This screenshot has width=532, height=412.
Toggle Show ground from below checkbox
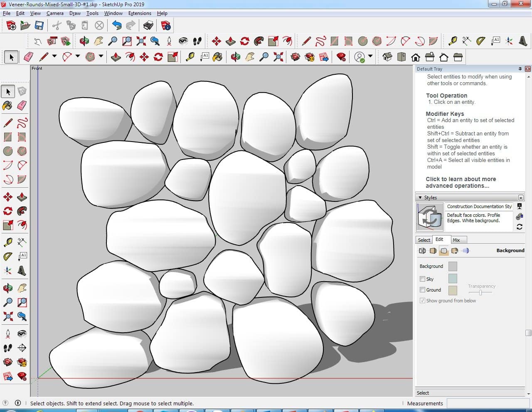tap(422, 301)
